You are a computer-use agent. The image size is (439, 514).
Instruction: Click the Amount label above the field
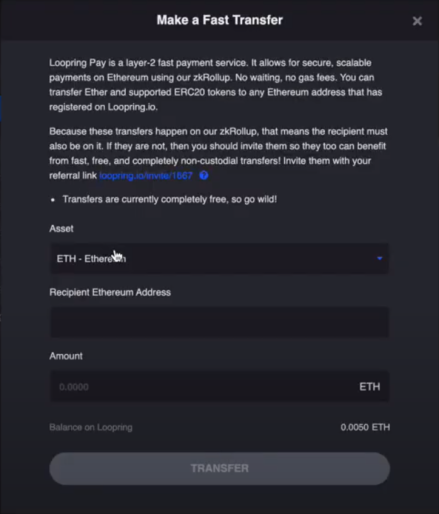[66, 356]
